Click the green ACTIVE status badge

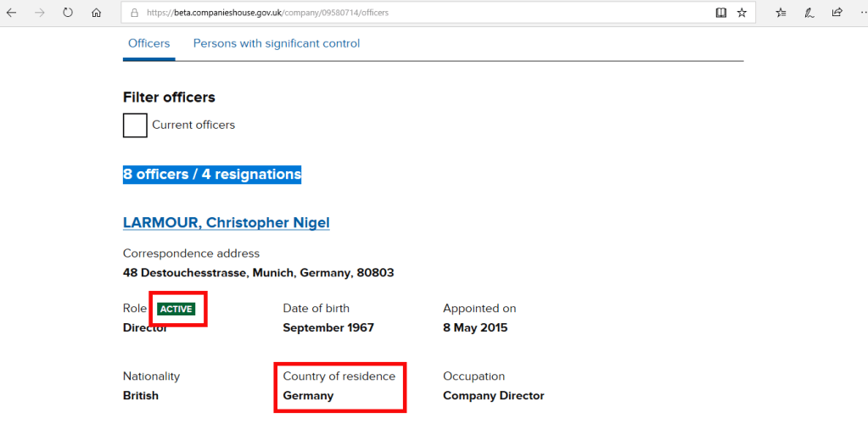click(176, 309)
